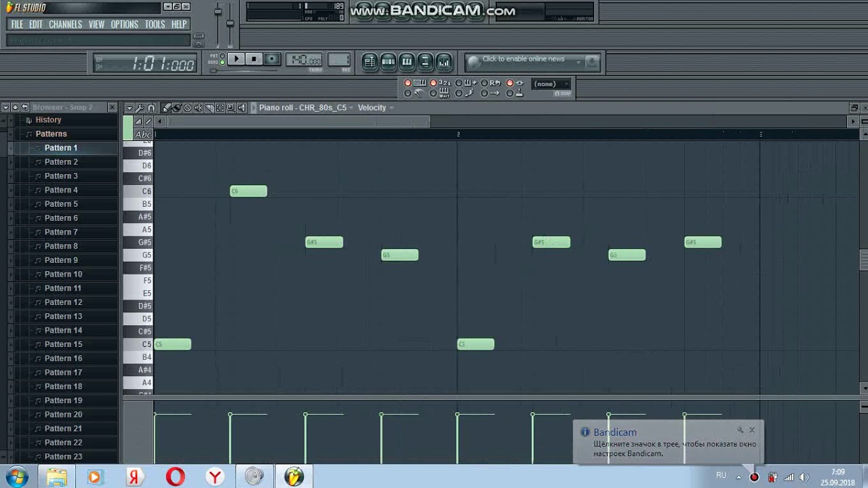Open the HELP menu

(179, 24)
